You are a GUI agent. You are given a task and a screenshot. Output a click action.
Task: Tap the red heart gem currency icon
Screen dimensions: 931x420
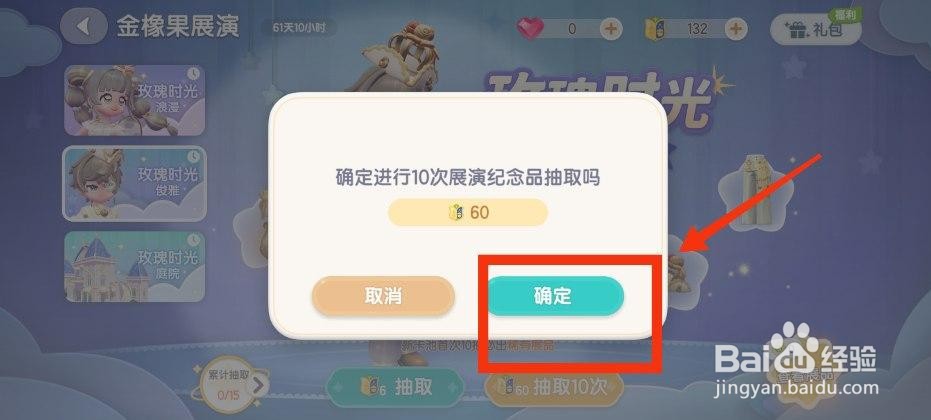530,29
